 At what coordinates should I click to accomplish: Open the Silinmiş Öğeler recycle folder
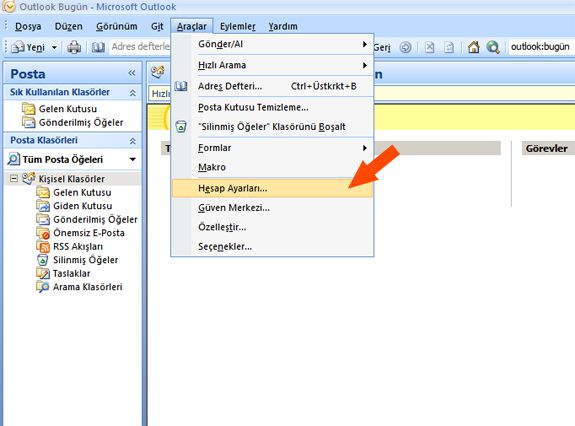pyautogui.click(x=78, y=260)
